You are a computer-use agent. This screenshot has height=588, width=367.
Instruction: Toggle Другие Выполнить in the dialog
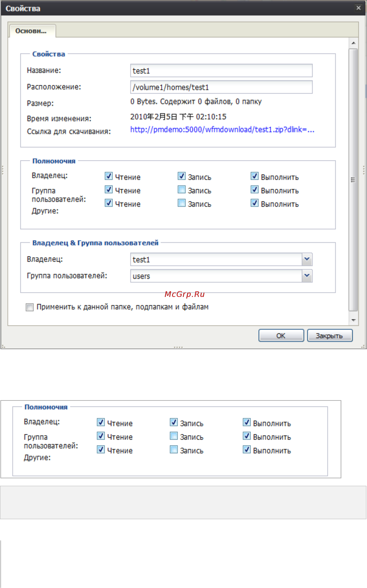[254, 203]
